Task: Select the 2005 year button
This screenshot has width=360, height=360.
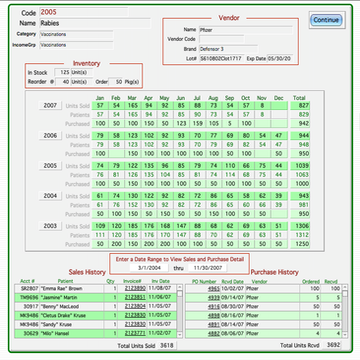Action: pos(50,166)
